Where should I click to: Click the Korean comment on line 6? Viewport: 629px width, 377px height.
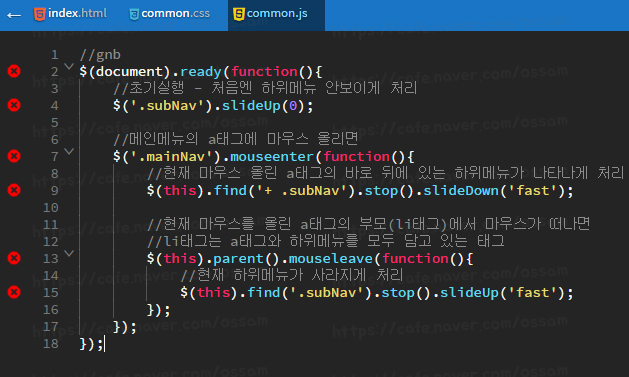tap(235, 140)
